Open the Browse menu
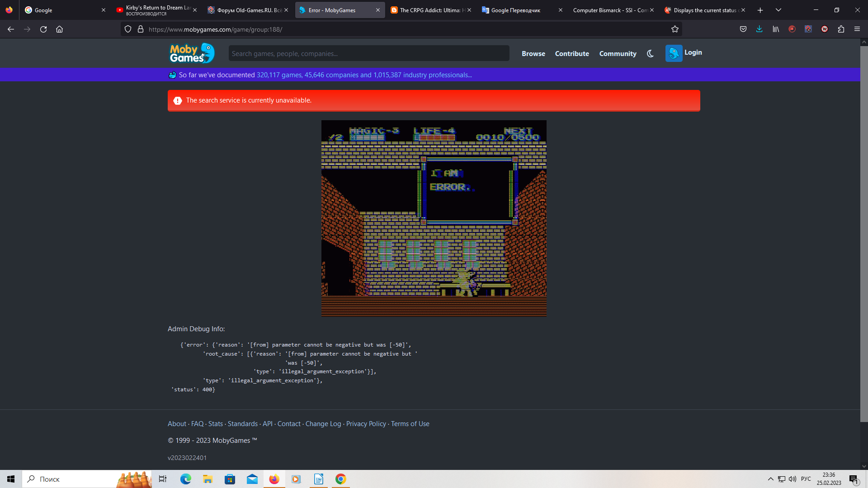Viewport: 868px width, 488px height. [x=533, y=53]
